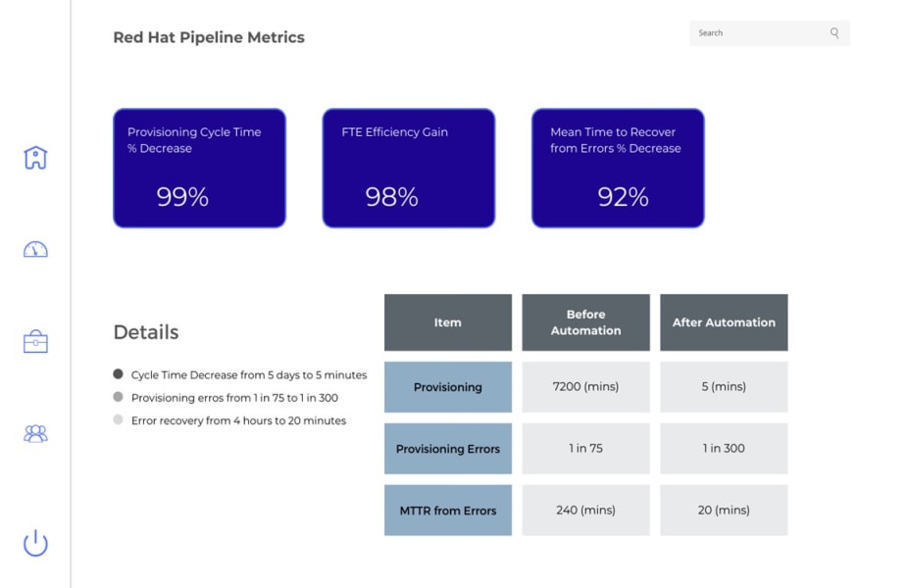Screen dimensions: 908x588
Task: Open the users group icon
Action: coord(35,433)
